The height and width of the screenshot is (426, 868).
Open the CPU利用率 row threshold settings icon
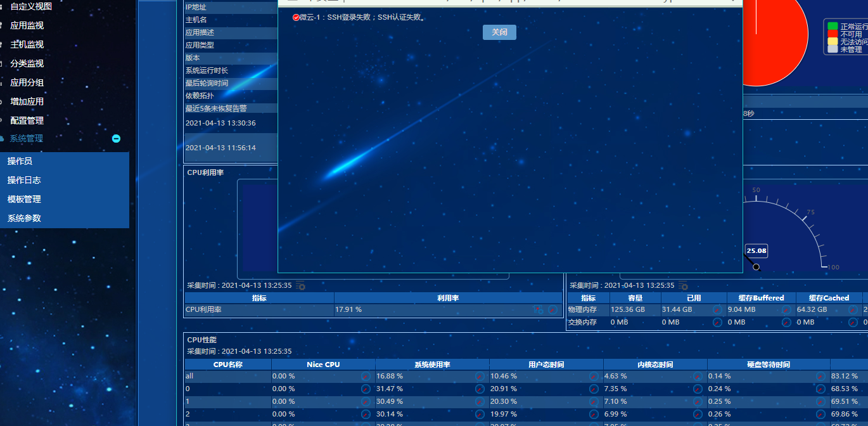[538, 310]
